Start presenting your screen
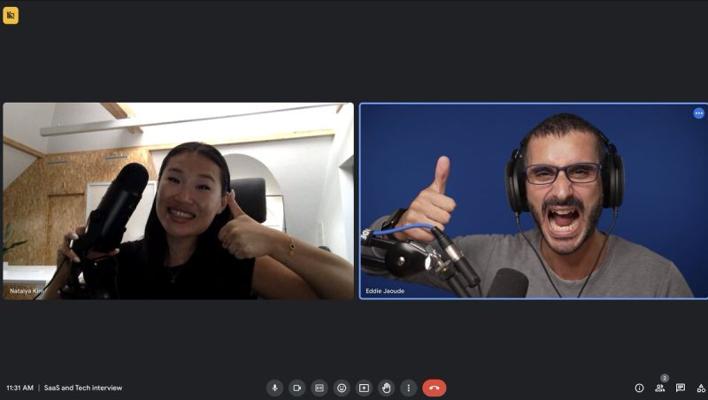708x400 pixels. [x=364, y=388]
